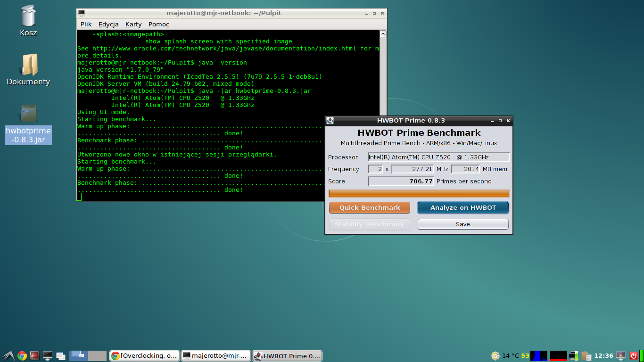
Task: Click Analyze on HWBOT button
Action: click(x=463, y=208)
